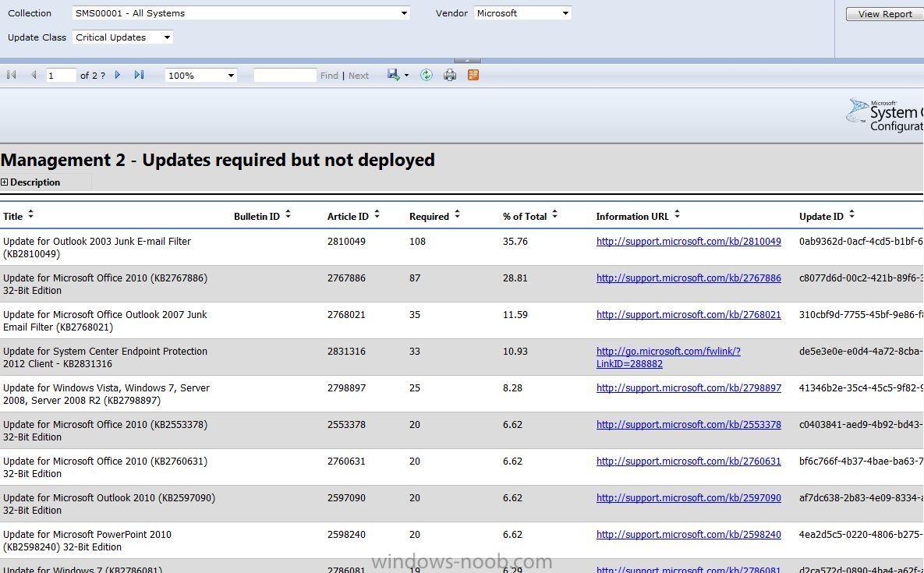This screenshot has width=924, height=573.
Task: Print the report
Action: click(x=450, y=75)
